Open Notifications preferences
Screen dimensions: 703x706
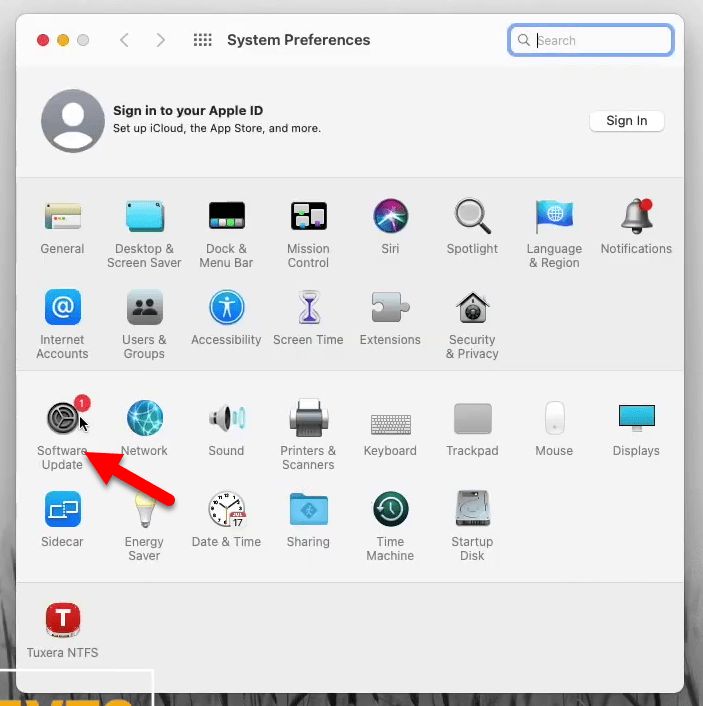point(636,216)
